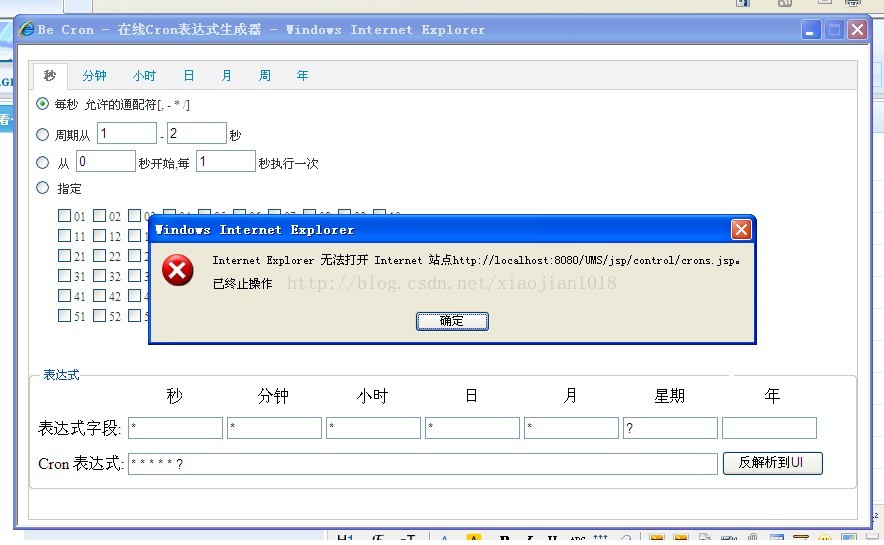The image size is (884, 545).
Task: Select the 周 tab
Action: coord(264,76)
